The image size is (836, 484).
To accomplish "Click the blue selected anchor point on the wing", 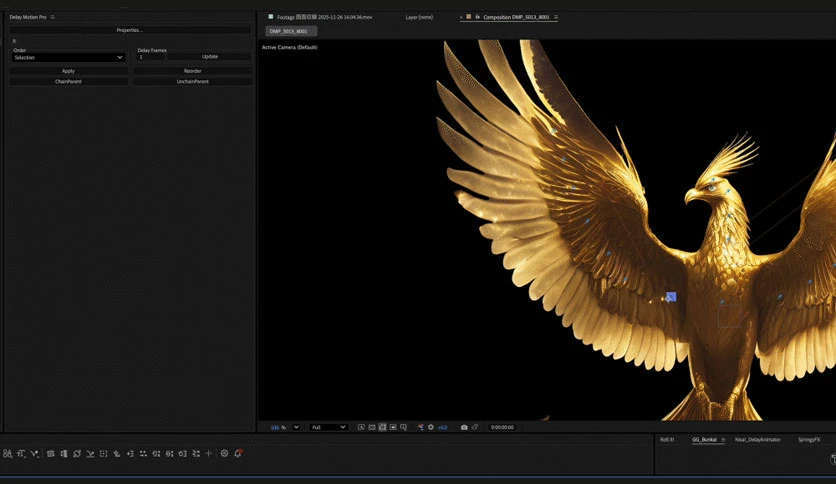I will tap(671, 297).
